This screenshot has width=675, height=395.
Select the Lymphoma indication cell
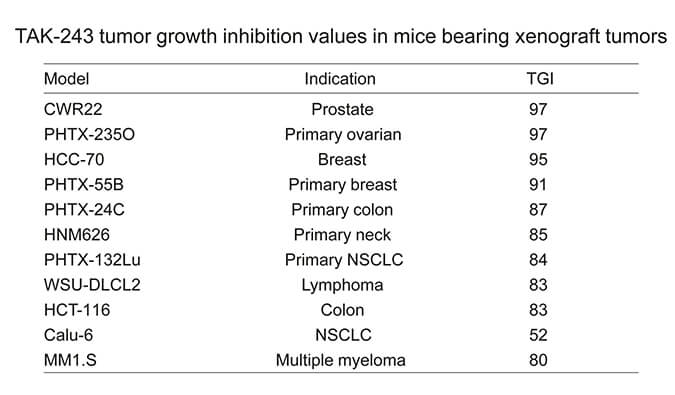[342, 285]
